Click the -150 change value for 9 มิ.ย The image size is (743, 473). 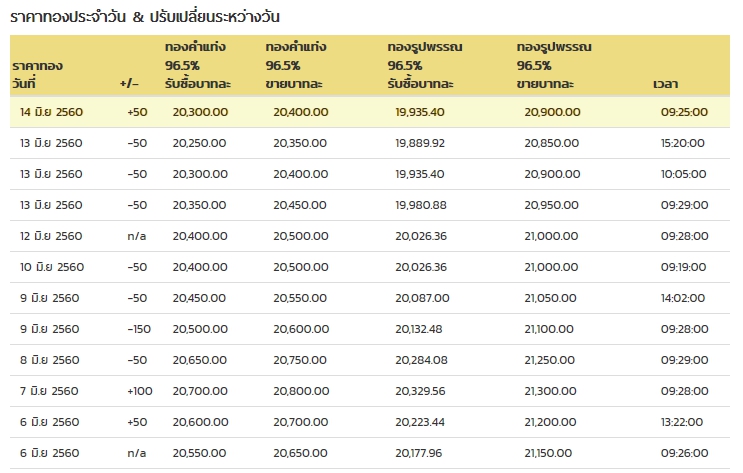pos(139,329)
